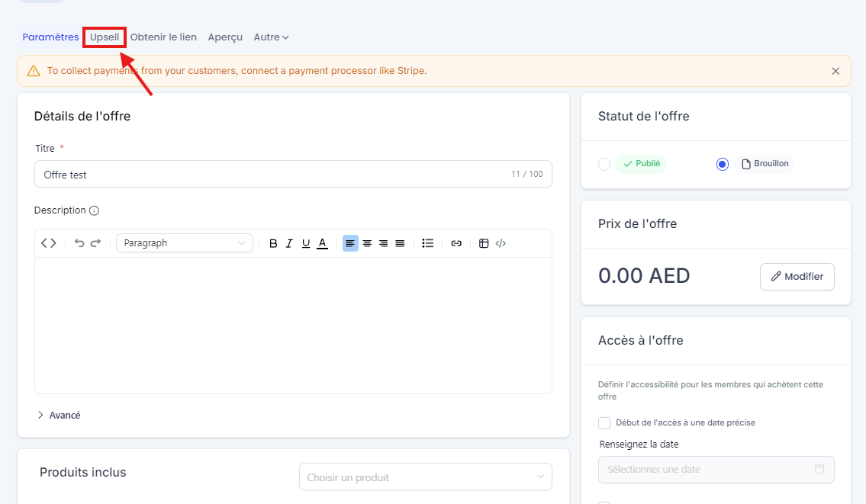The height and width of the screenshot is (504, 866).
Task: Enable Début de l'accès à une date précise
Action: coord(604,423)
